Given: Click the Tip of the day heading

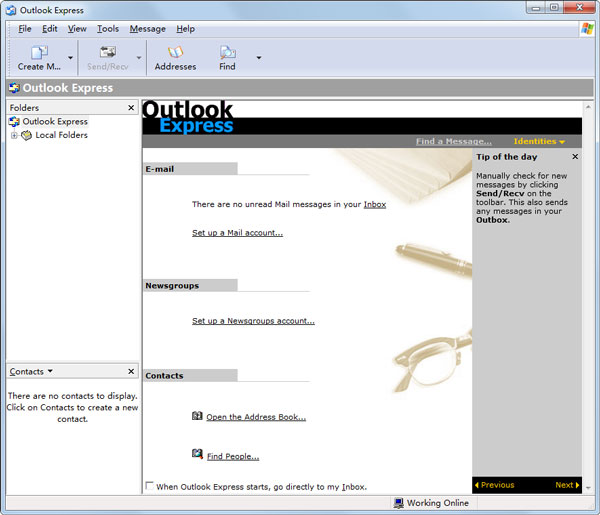Looking at the screenshot, I should pyautogui.click(x=507, y=157).
